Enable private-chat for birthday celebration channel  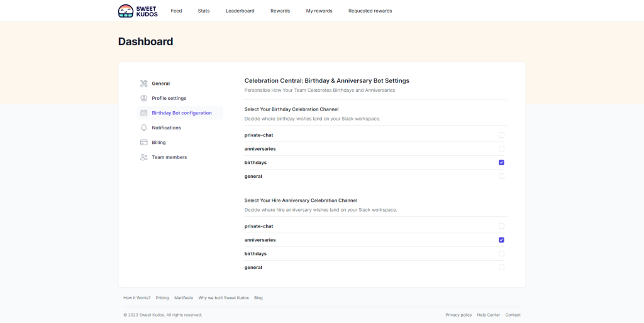click(501, 135)
